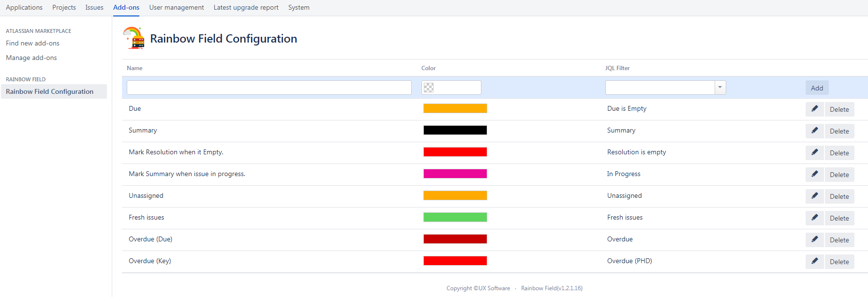
Task: Click pencil icon for Mark Summary when issue in progress
Action: 815,175
